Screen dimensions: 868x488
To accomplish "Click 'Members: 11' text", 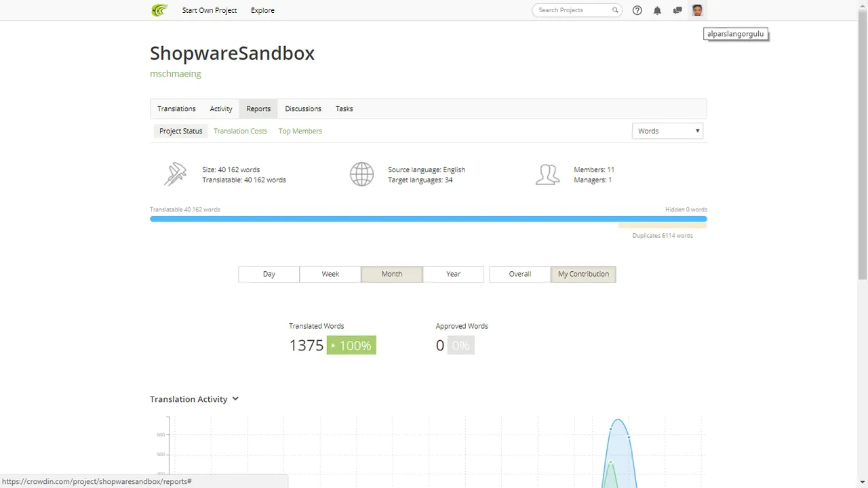I will pyautogui.click(x=594, y=169).
